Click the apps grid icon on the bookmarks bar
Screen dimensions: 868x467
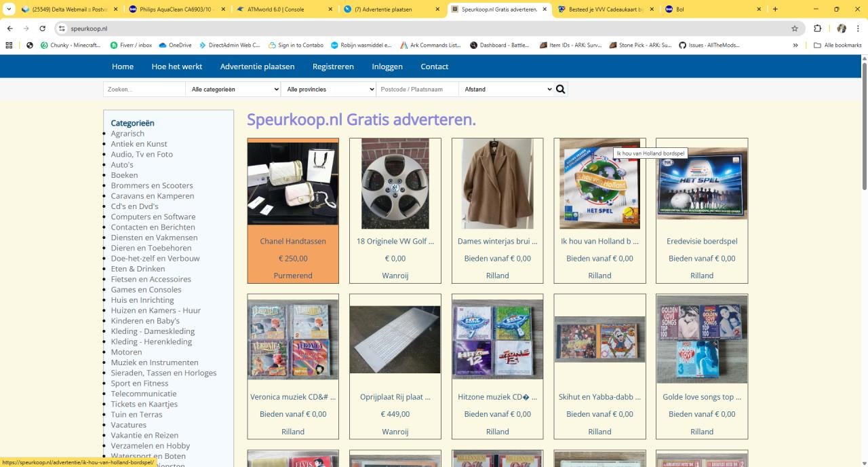click(8, 45)
